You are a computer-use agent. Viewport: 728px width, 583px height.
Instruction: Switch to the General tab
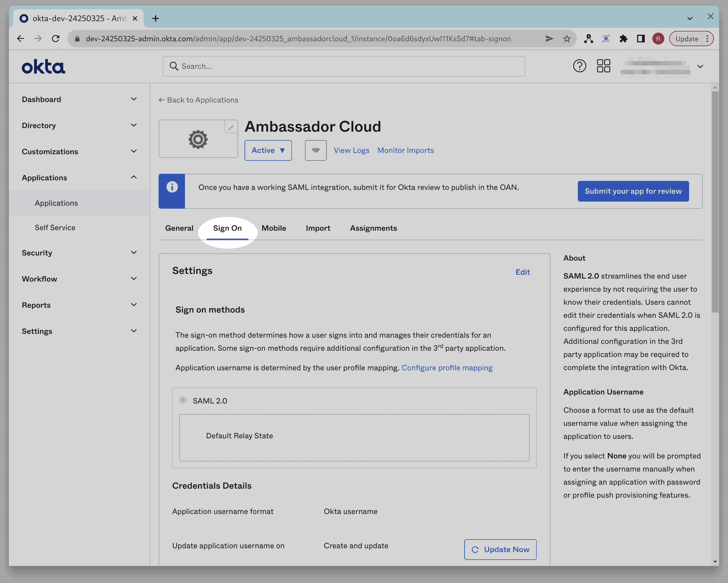tap(179, 228)
